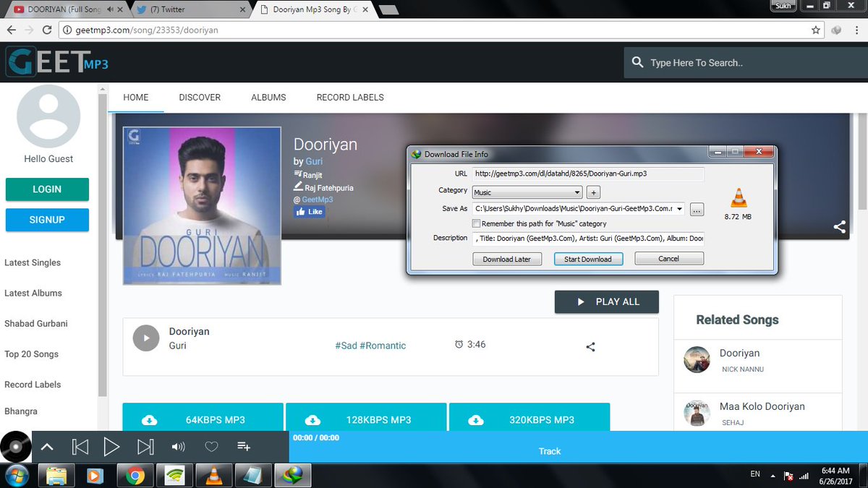Open Top 20 Songs in sidebar
The image size is (868, 488).
pyautogui.click(x=32, y=354)
